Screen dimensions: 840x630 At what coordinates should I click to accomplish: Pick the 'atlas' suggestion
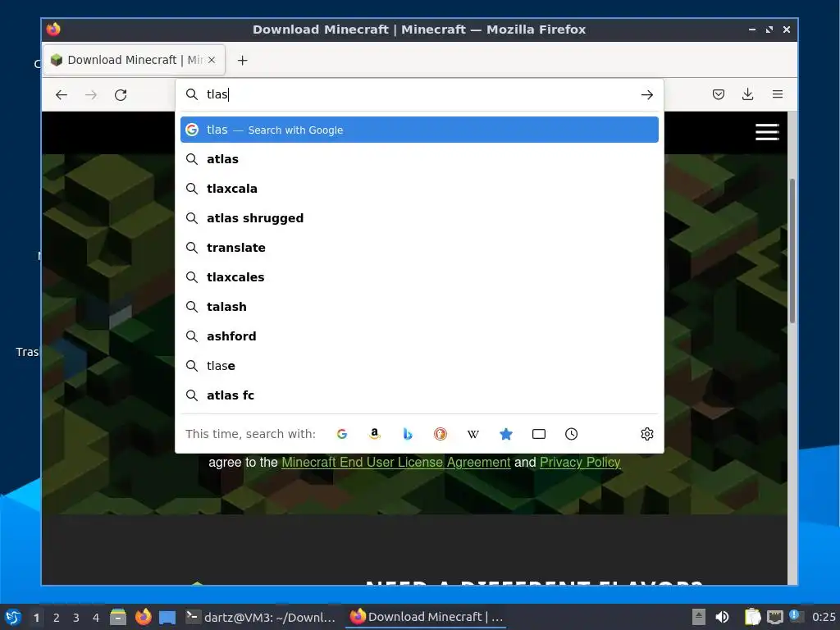[419, 159]
